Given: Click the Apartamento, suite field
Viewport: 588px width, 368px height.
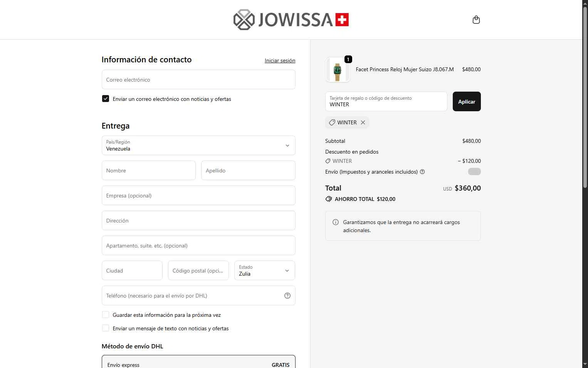Looking at the screenshot, I should [198, 245].
